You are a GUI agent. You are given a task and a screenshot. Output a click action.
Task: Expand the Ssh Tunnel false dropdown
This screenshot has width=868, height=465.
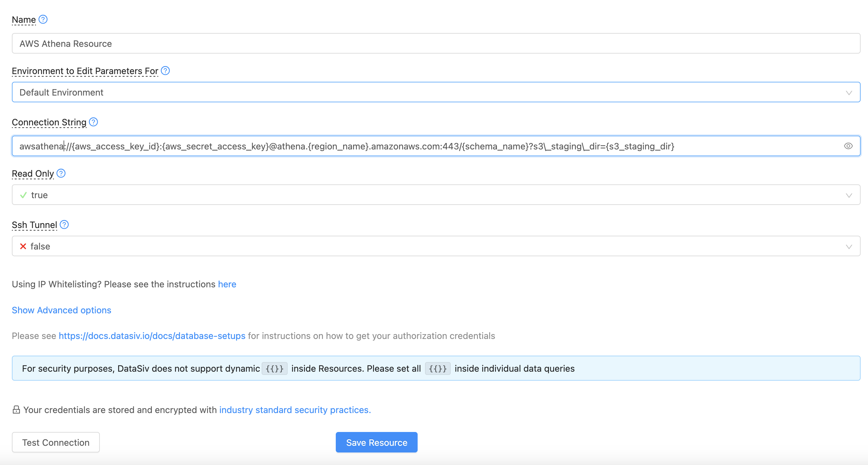436,246
